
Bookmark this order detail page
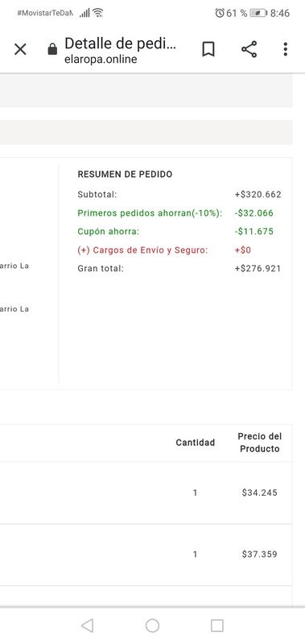point(208,49)
